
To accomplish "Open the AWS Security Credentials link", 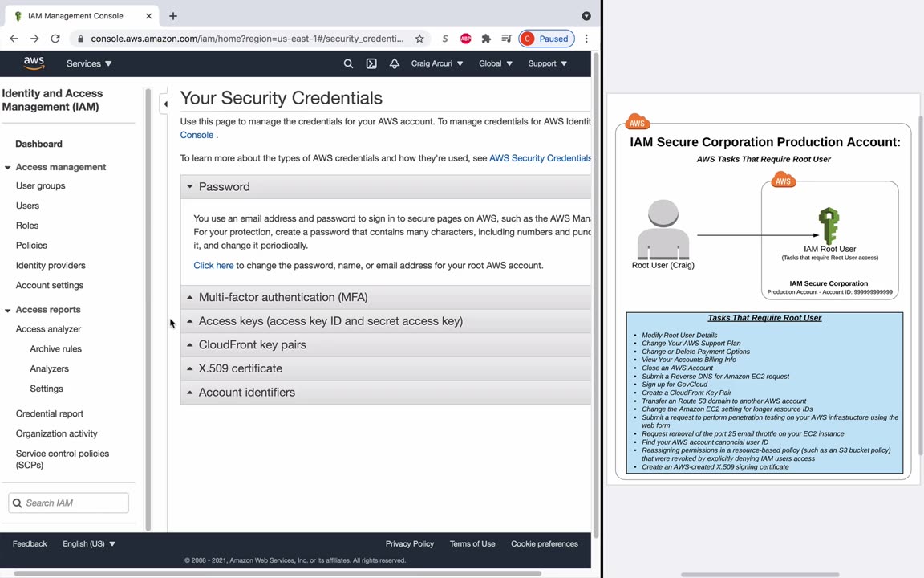I will (x=540, y=158).
